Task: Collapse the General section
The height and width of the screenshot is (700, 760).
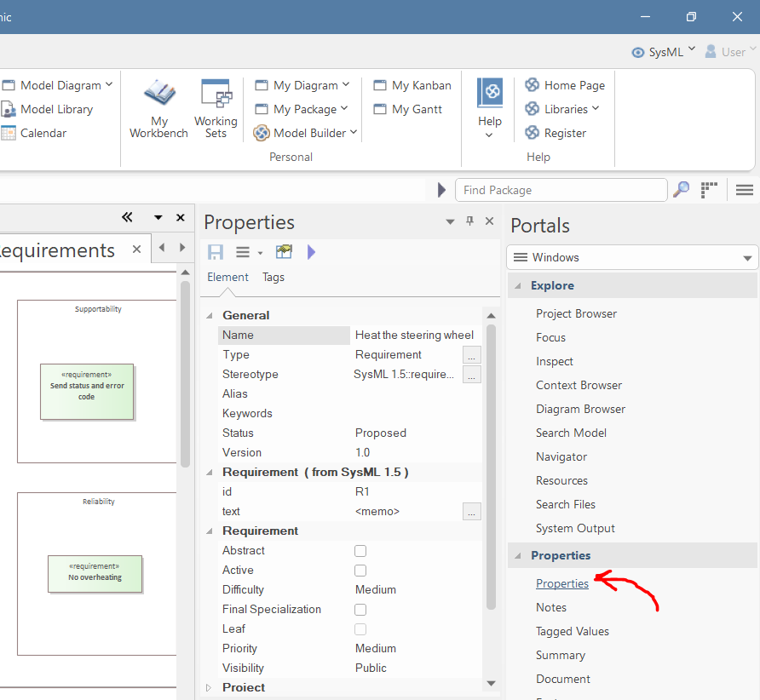Action: coord(210,315)
